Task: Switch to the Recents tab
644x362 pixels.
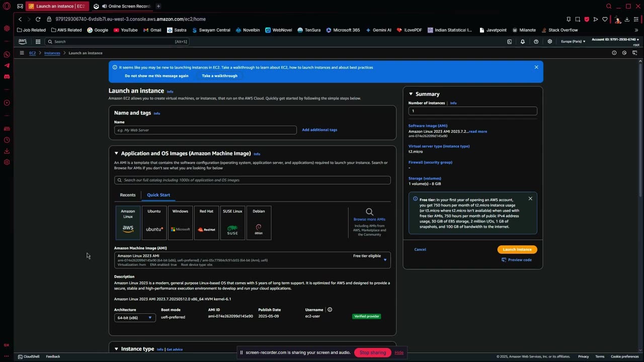Action: click(x=128, y=195)
